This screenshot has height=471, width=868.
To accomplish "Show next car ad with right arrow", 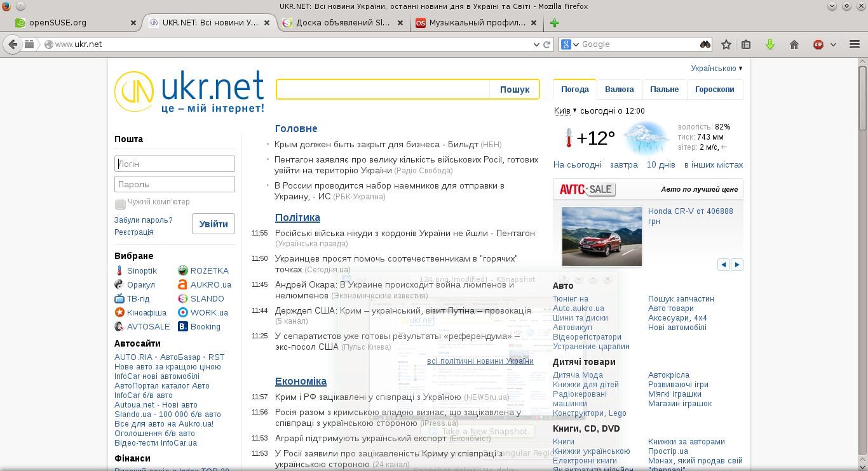I will coord(737,265).
